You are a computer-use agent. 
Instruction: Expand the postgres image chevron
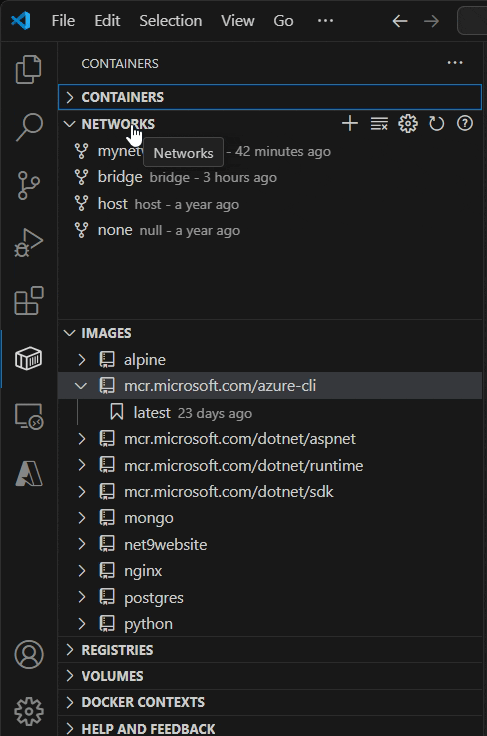82,597
